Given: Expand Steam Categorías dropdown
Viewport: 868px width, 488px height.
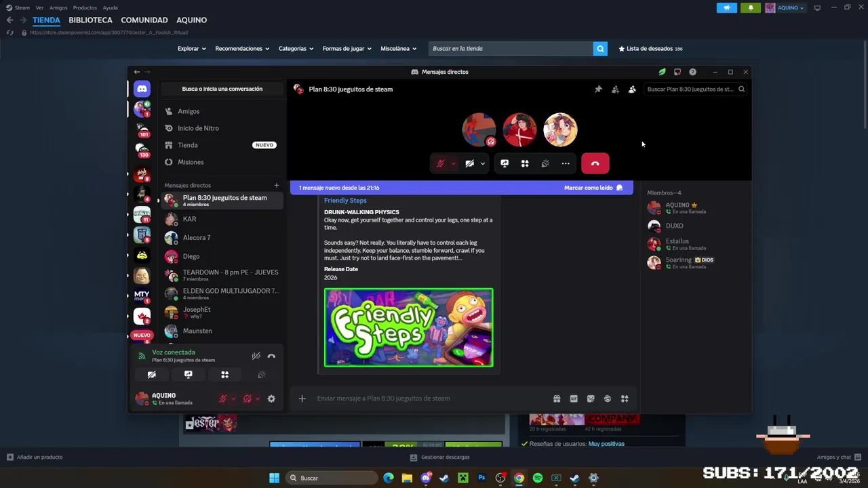Looking at the screenshot, I should pos(296,49).
